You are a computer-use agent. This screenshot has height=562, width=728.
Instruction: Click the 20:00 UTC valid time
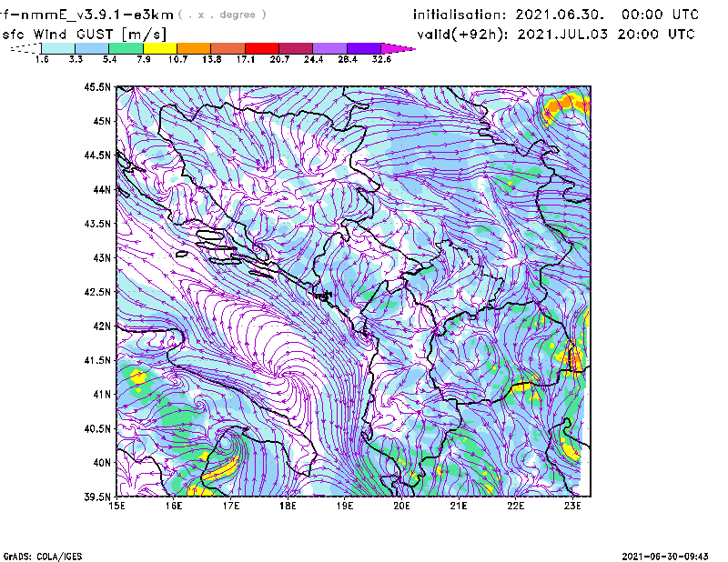(655, 35)
